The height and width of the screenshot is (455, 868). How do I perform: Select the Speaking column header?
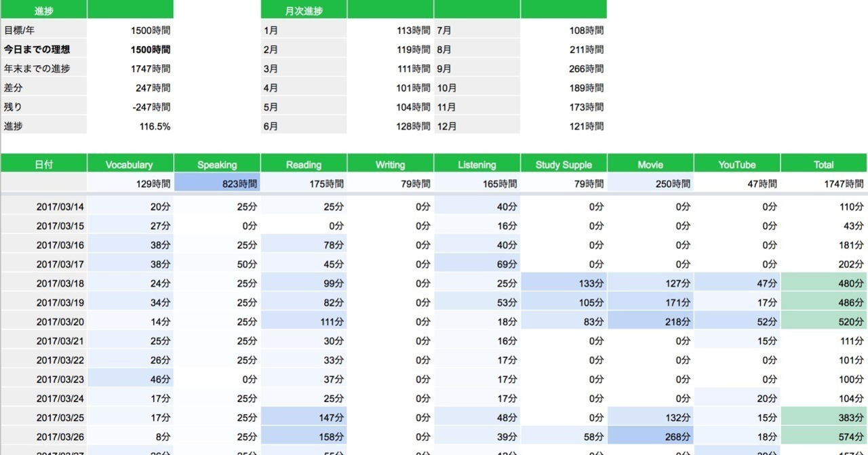point(217,164)
